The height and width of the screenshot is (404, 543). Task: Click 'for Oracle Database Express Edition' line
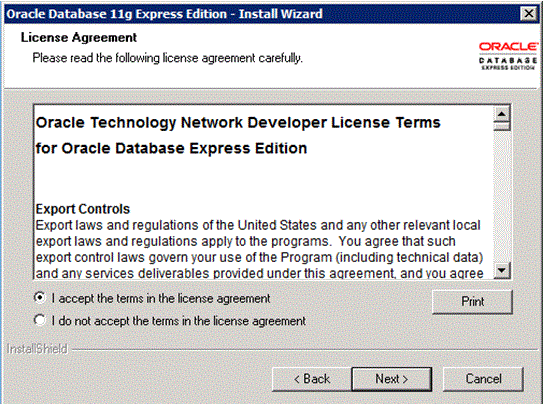point(171,149)
